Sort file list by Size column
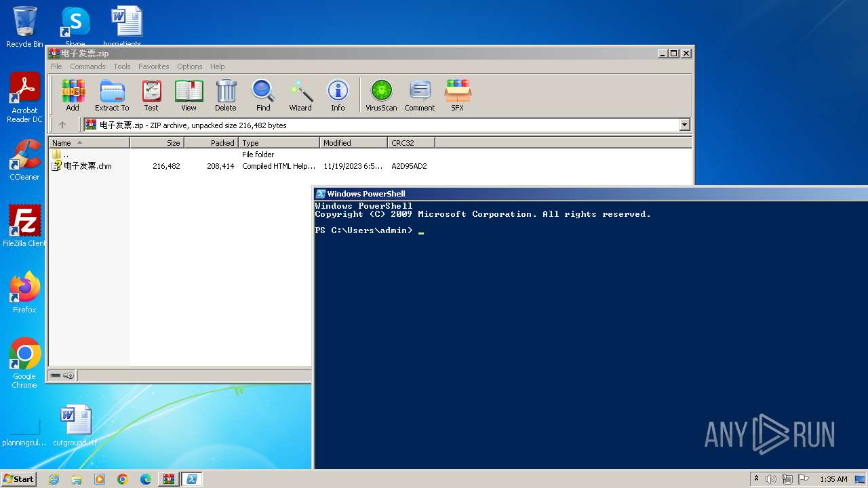Viewport: 868px width, 488px height. 157,143
